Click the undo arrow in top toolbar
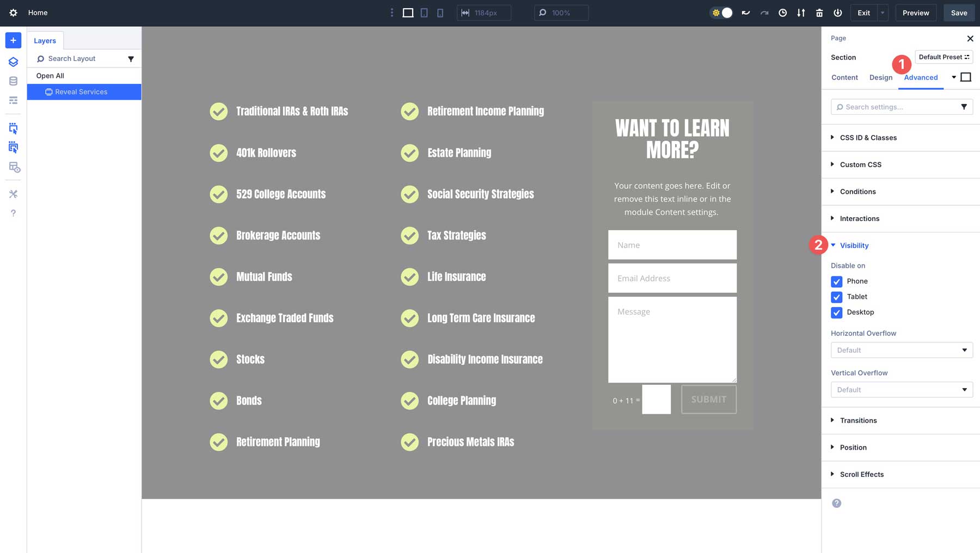This screenshot has width=980, height=553. pyautogui.click(x=745, y=13)
